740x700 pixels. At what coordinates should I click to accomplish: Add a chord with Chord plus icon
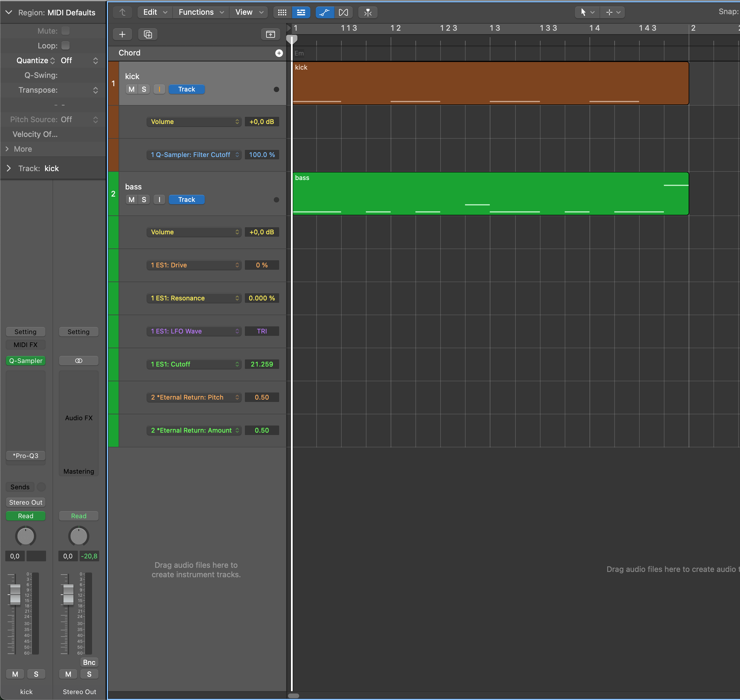[279, 53]
